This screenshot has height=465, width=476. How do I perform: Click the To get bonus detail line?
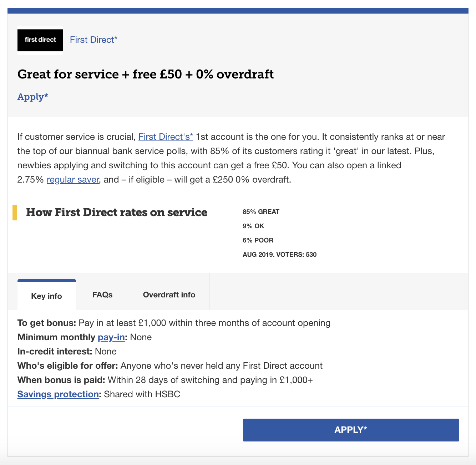(x=174, y=323)
